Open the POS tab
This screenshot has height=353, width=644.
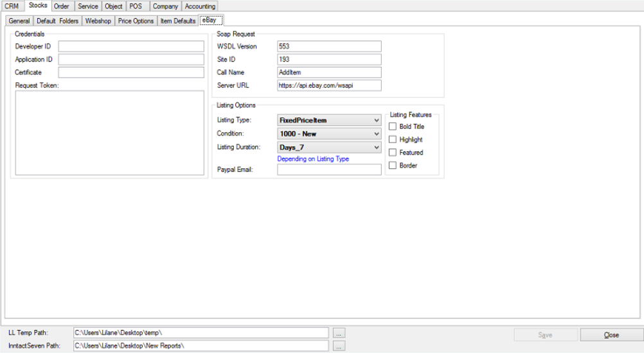point(136,6)
